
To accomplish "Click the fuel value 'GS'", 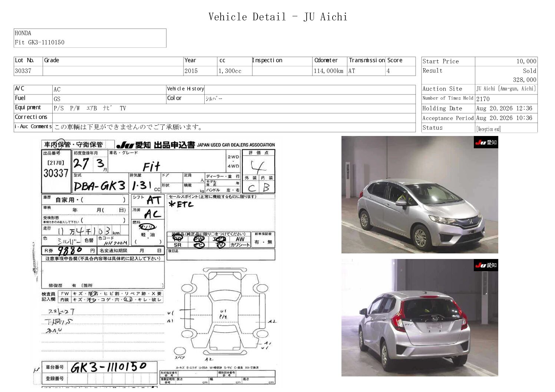I will pos(57,99).
